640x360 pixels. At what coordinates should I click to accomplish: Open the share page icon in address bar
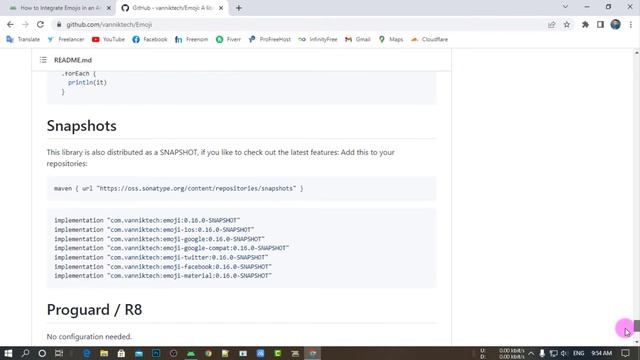click(551, 24)
